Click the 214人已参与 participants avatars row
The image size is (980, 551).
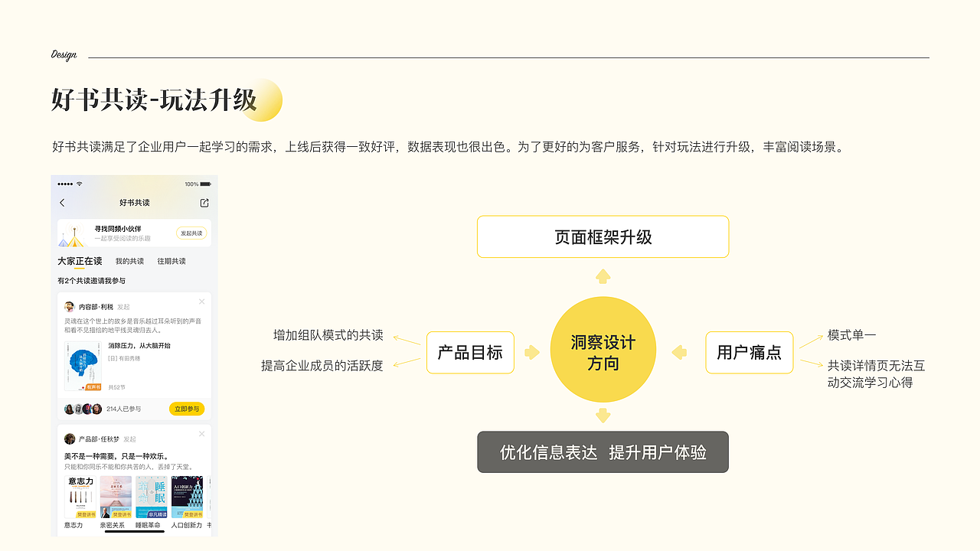(x=84, y=407)
